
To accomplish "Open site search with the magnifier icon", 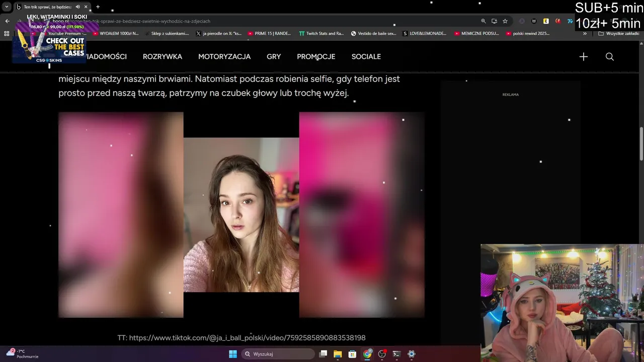I will 610,57.
